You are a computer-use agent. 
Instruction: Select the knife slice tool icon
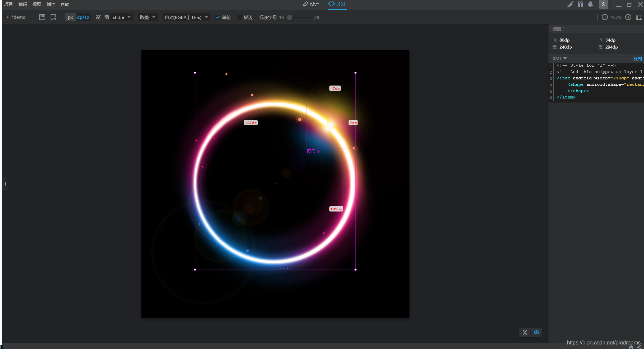tap(570, 4)
